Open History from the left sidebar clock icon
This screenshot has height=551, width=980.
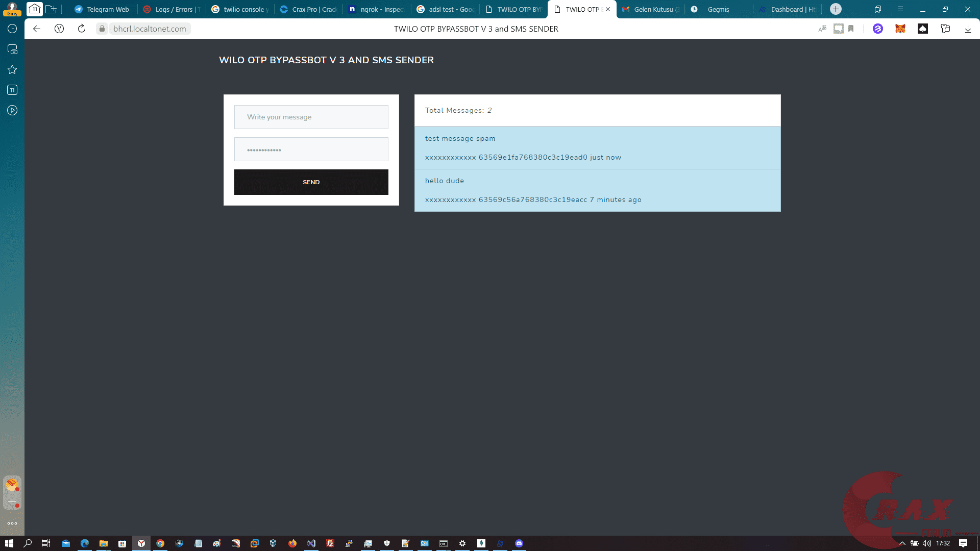pos(12,29)
